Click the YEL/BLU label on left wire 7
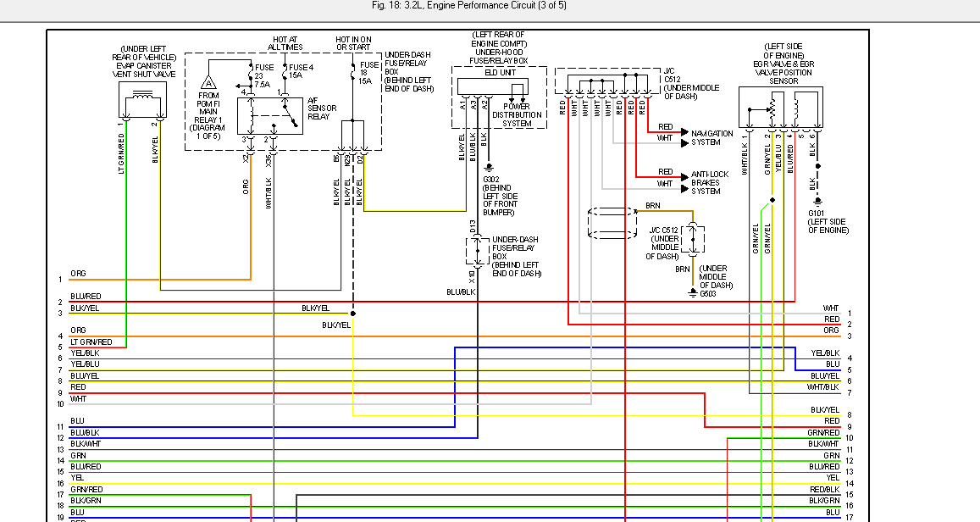Screen dimensions: 980x522 click(x=85, y=364)
